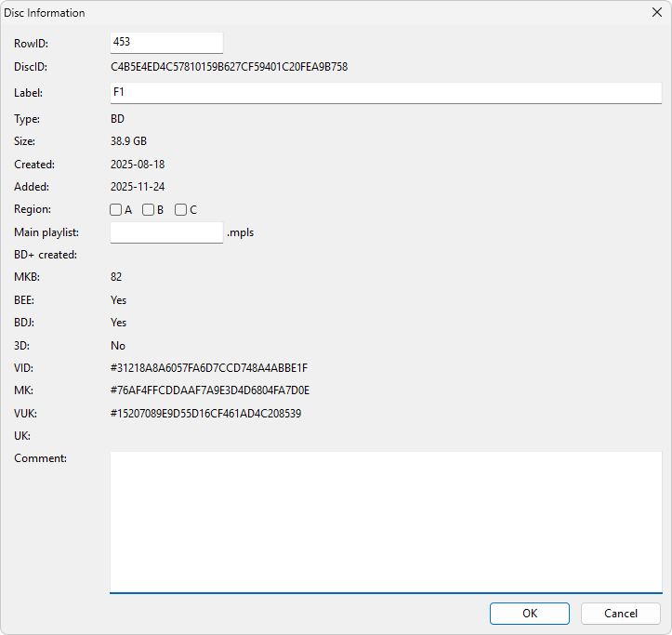This screenshot has width=672, height=635.
Task: Click the MK key value
Action: click(x=210, y=390)
